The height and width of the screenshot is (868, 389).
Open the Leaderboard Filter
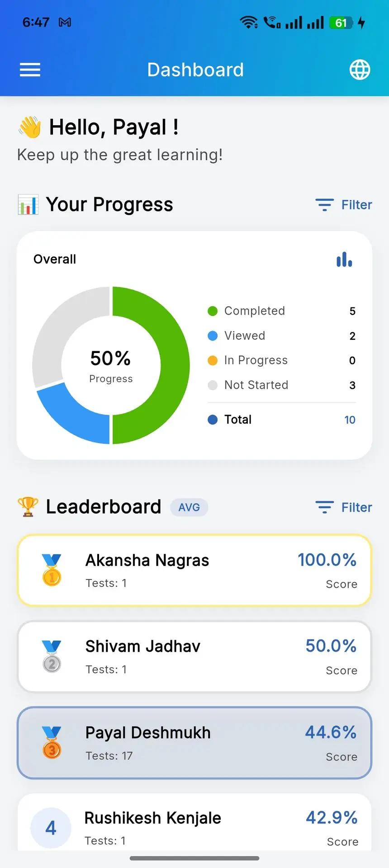pyautogui.click(x=344, y=507)
